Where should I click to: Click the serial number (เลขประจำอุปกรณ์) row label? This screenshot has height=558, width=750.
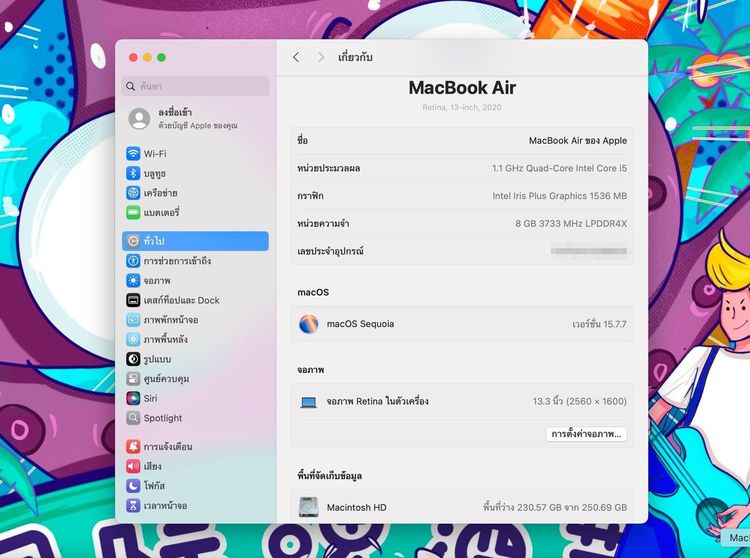point(331,251)
